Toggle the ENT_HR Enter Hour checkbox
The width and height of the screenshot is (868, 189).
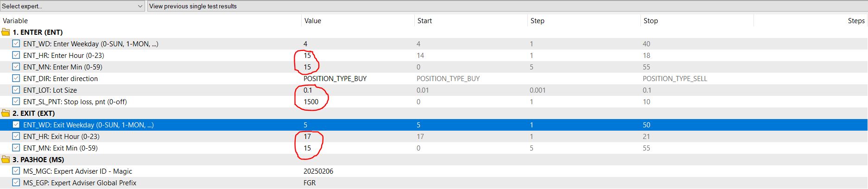coord(16,56)
